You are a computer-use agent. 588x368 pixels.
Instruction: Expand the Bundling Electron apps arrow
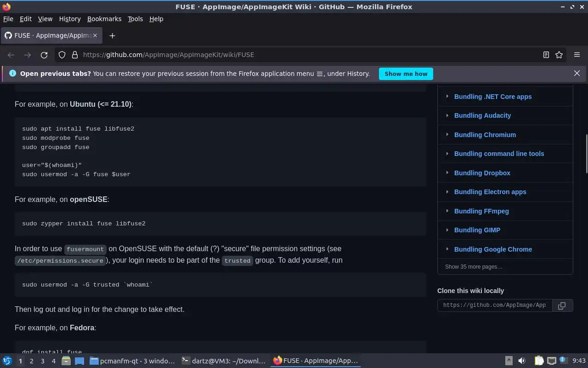pyautogui.click(x=447, y=192)
